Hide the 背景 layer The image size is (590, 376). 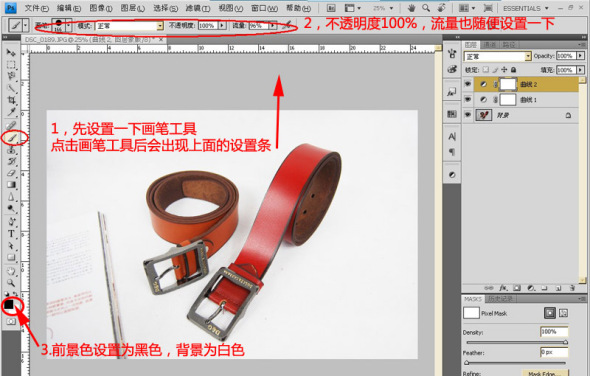[x=468, y=115]
